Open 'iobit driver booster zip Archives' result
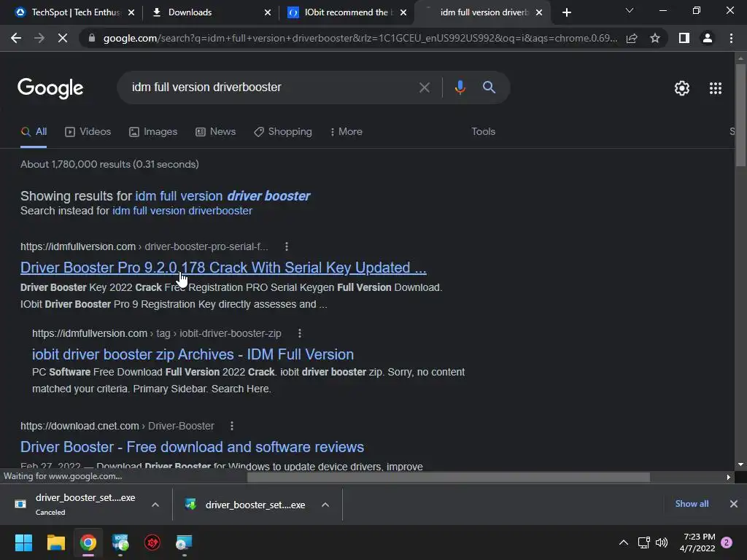Image resolution: width=747 pixels, height=560 pixels. tap(193, 355)
